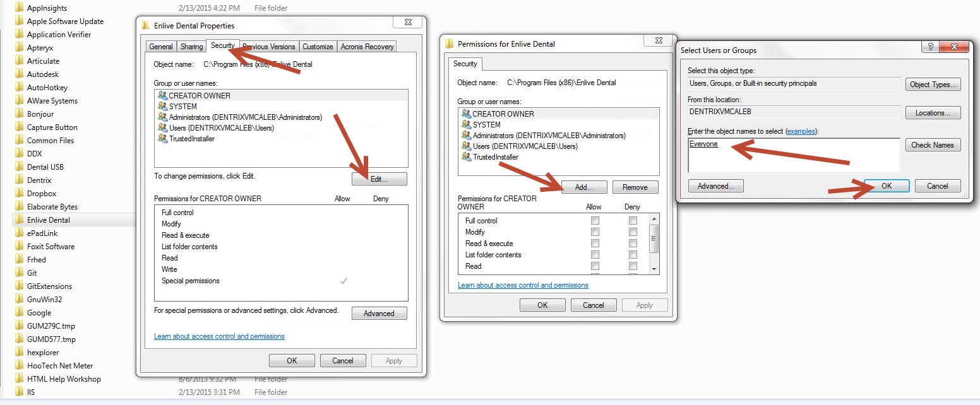Select the AppInsights folder icon
980x405 pixels.
(18, 8)
